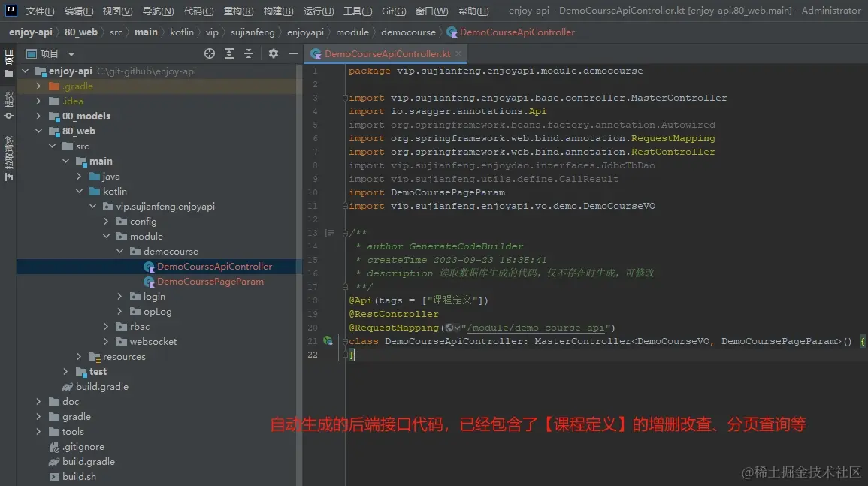
Task: Click the Expand All icon in project panel
Action: tap(229, 53)
